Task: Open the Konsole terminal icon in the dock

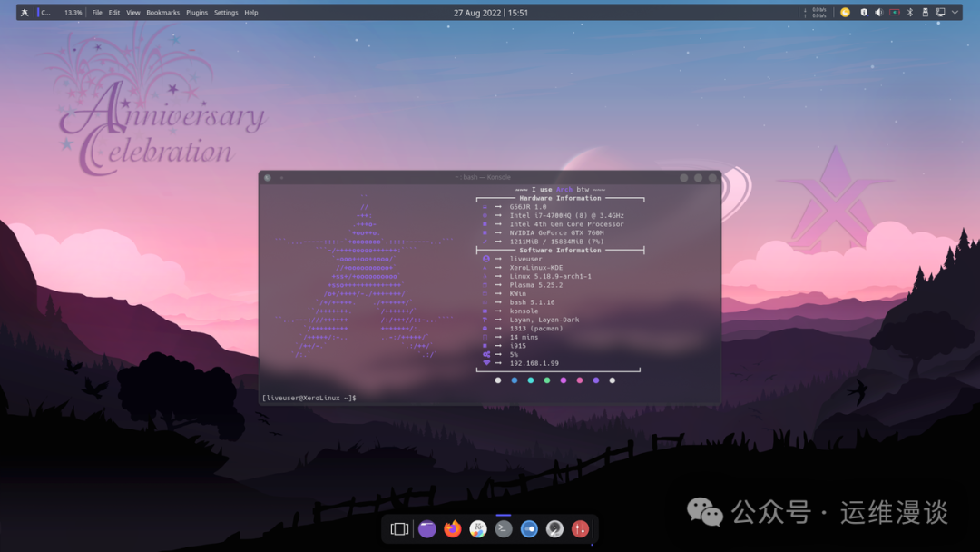Action: (503, 529)
